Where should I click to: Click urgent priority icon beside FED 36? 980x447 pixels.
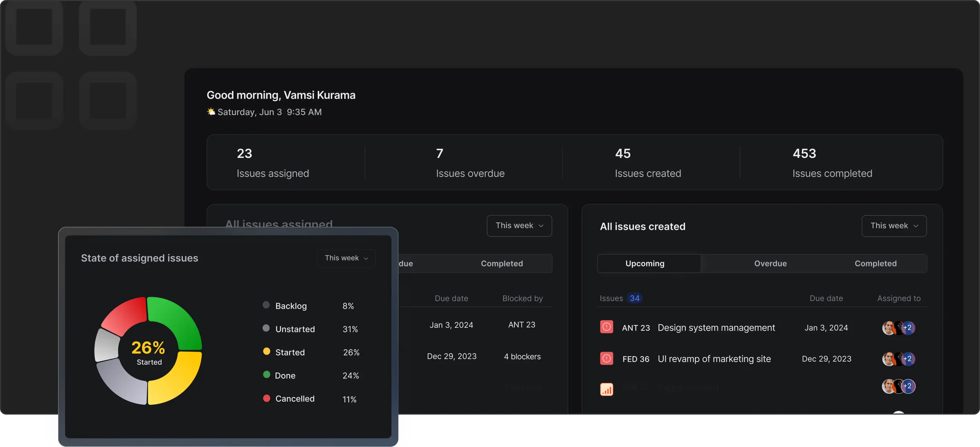[x=606, y=358]
